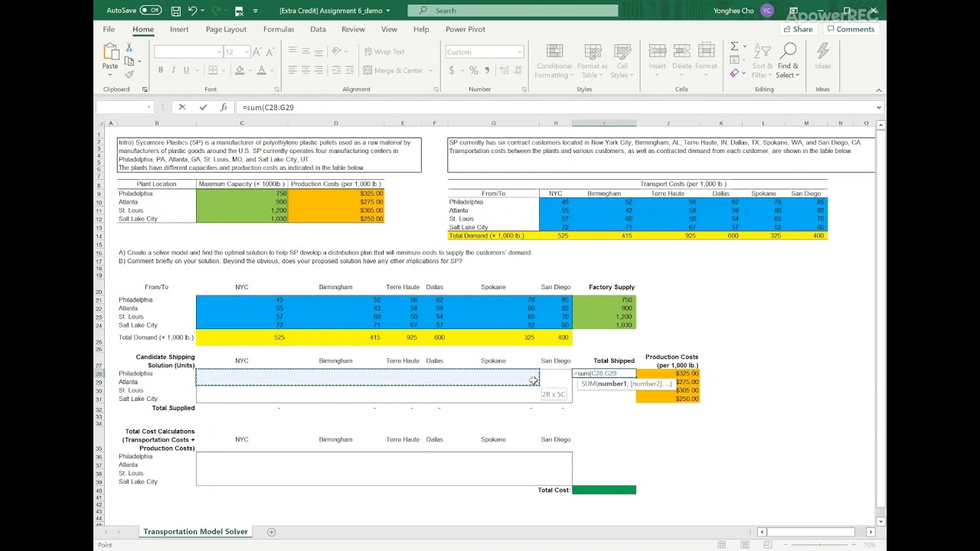Screen dimensions: 980x551
Task: Toggle the AutoSave switch
Action: [150, 11]
